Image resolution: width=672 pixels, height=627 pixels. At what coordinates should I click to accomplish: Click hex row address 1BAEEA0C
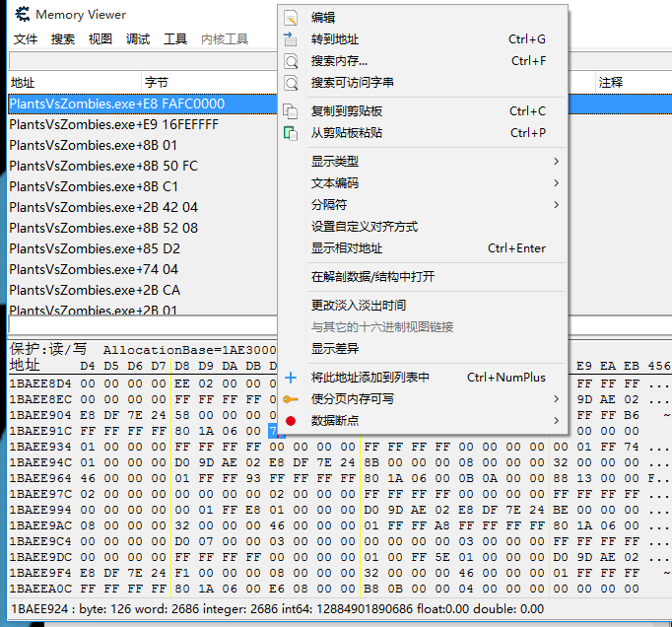tap(40, 589)
